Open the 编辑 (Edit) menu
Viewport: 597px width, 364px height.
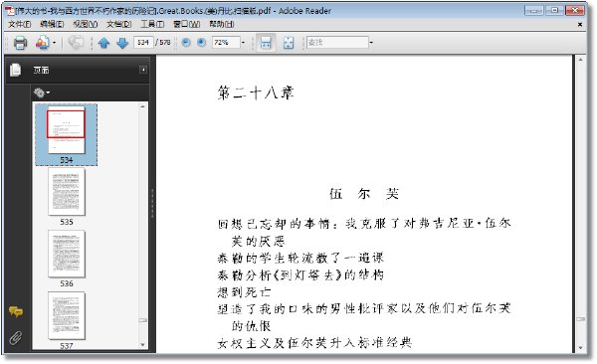point(52,25)
